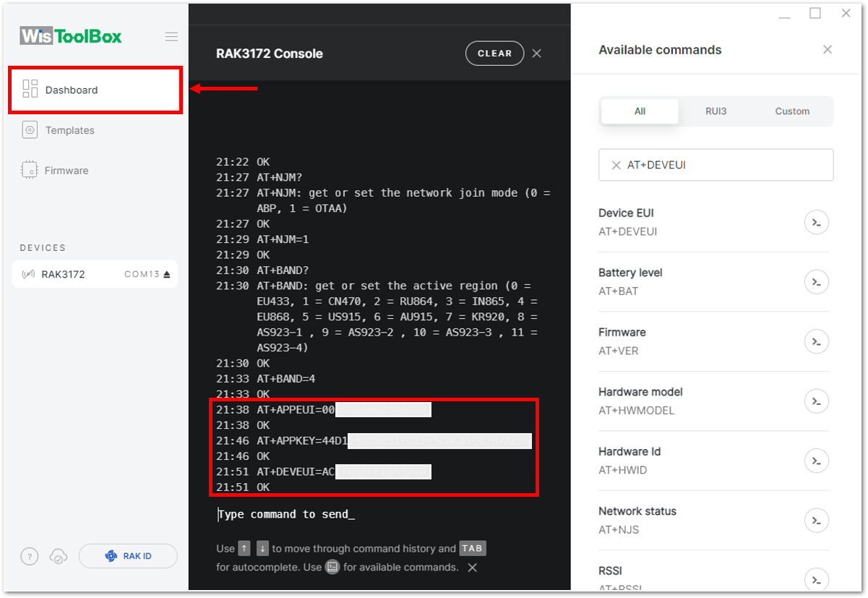The height and width of the screenshot is (598, 868).
Task: Click the up arrow history key
Action: coord(244,548)
